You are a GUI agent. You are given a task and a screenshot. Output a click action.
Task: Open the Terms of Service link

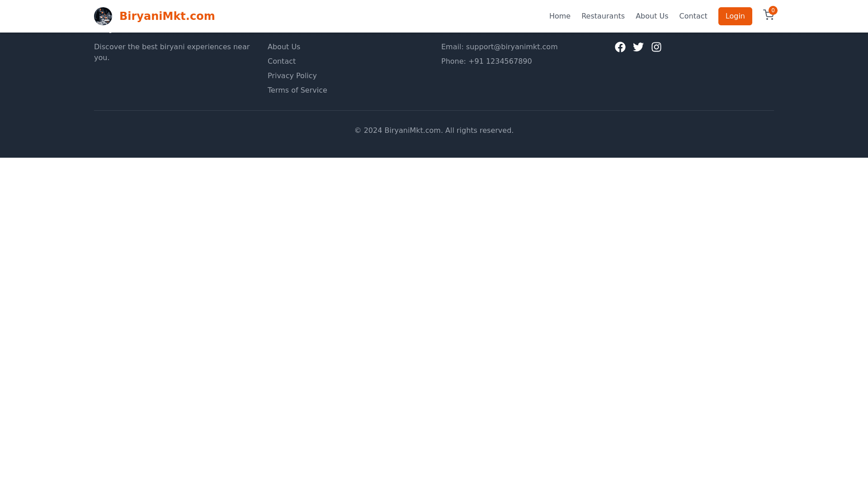click(x=297, y=90)
